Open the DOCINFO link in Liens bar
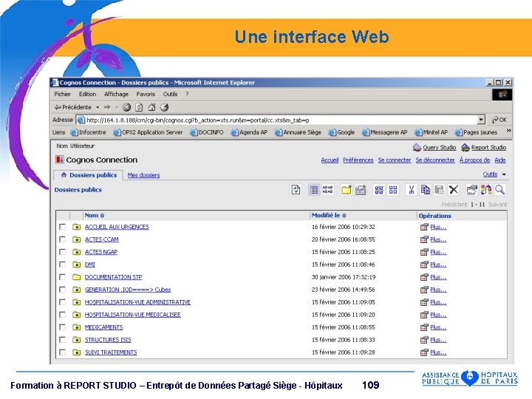This screenshot has width=532, height=399. (207, 132)
